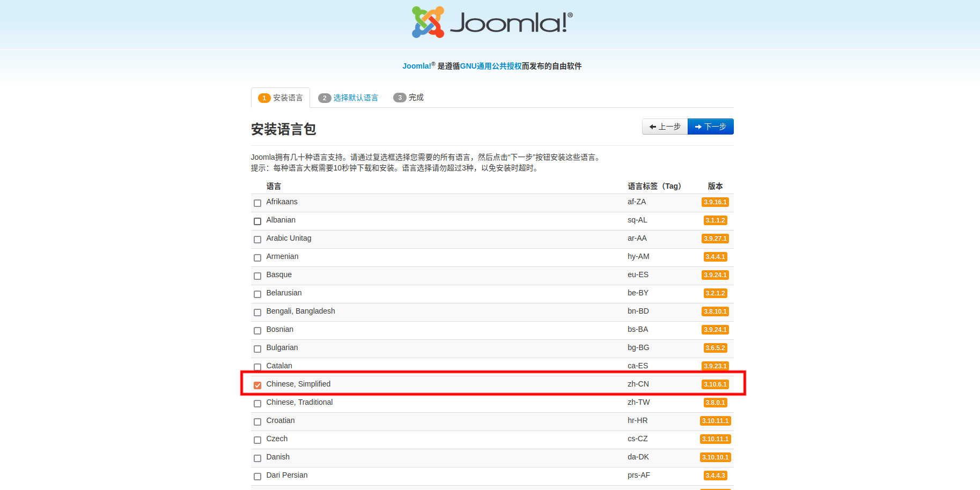Viewport: 980px width, 490px height.
Task: Click the 下一步 next button
Action: click(x=711, y=127)
